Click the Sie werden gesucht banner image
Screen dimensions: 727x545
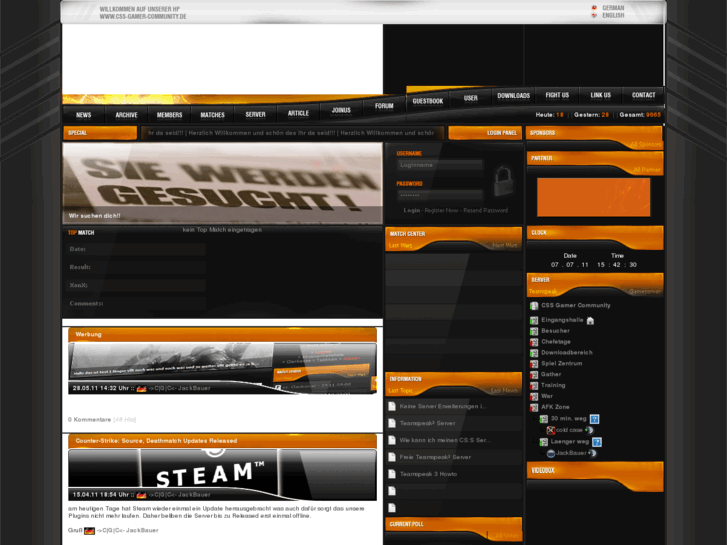point(223,183)
